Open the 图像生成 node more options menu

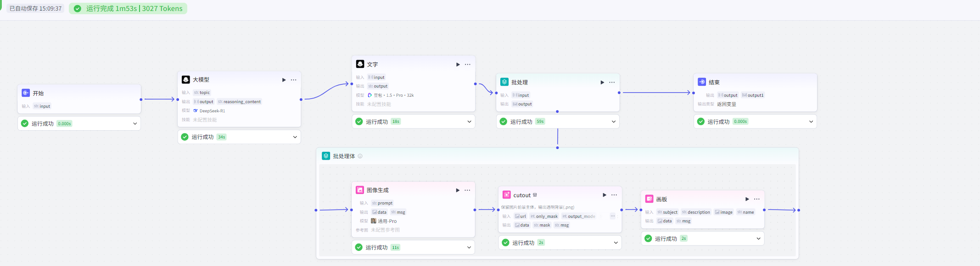pos(467,190)
